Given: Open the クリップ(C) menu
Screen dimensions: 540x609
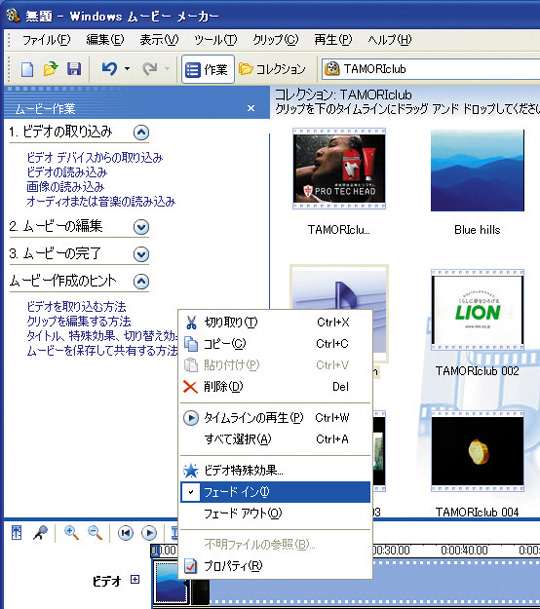Looking at the screenshot, I should pyautogui.click(x=275, y=40).
